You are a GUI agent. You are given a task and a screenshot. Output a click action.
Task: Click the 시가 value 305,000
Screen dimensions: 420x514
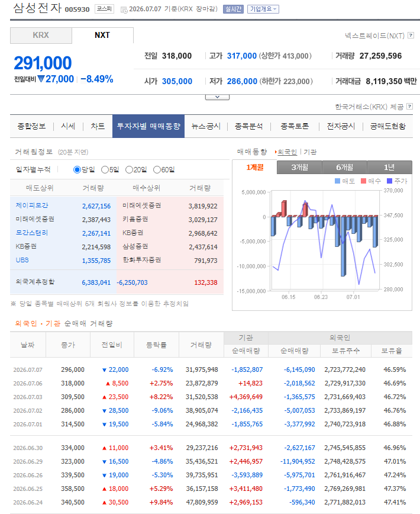coord(177,81)
